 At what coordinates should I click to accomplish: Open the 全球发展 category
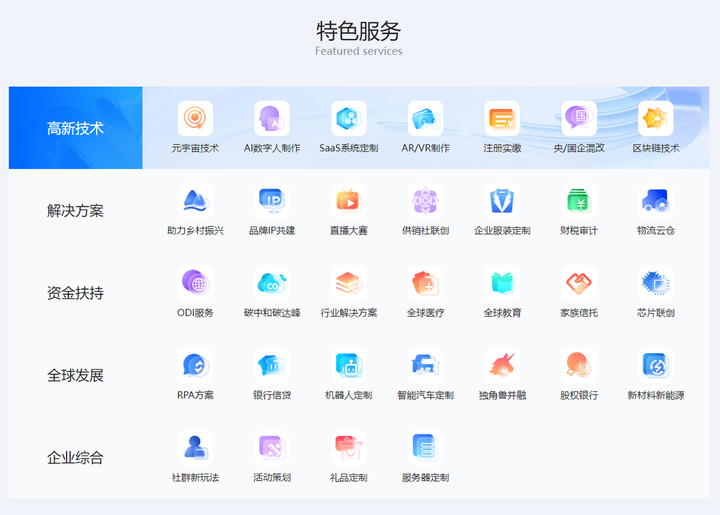[x=76, y=375]
